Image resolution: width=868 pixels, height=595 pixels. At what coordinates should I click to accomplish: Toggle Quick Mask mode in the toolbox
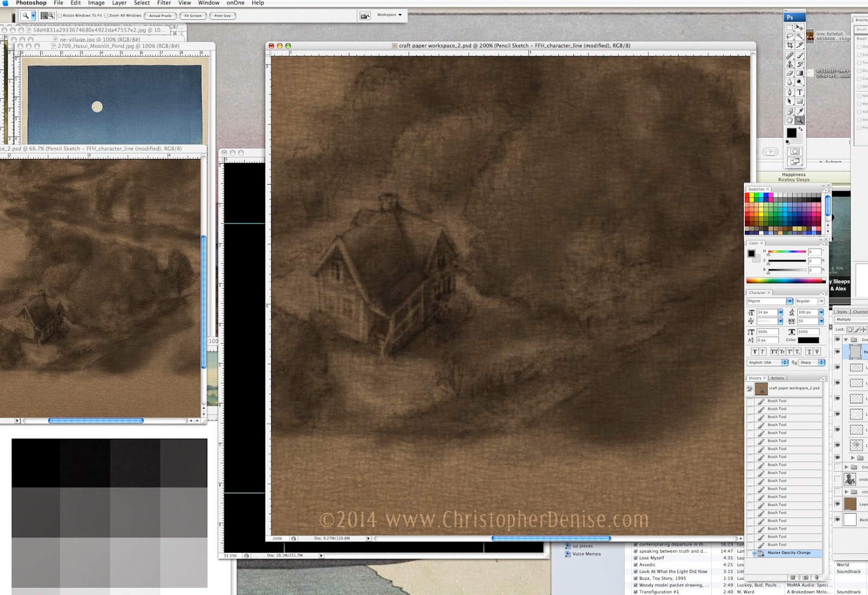[795, 151]
